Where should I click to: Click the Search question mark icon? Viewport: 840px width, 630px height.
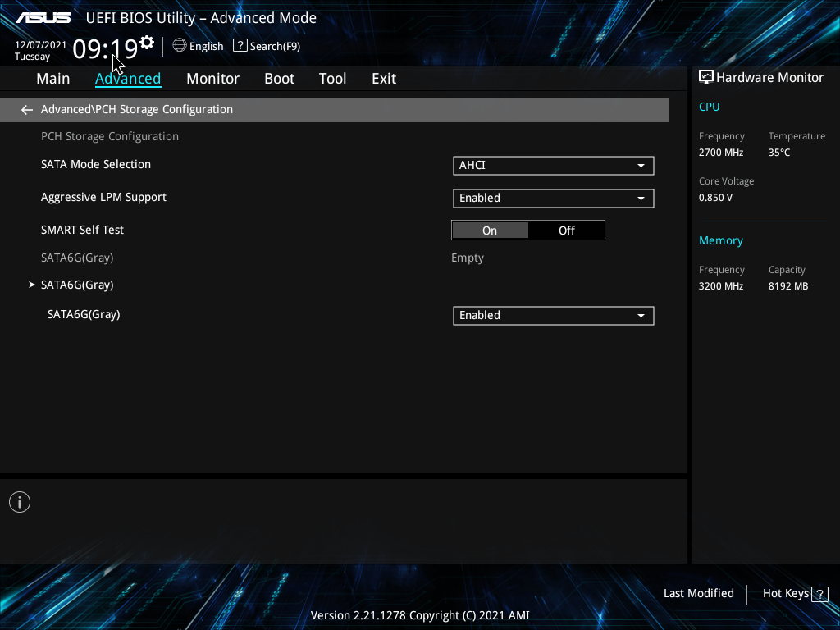(240, 46)
